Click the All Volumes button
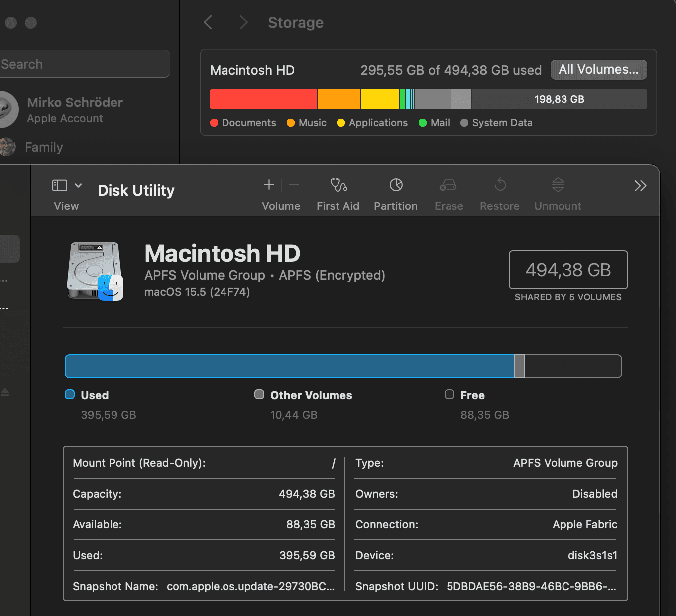Viewport: 676px width, 616px height. point(598,70)
